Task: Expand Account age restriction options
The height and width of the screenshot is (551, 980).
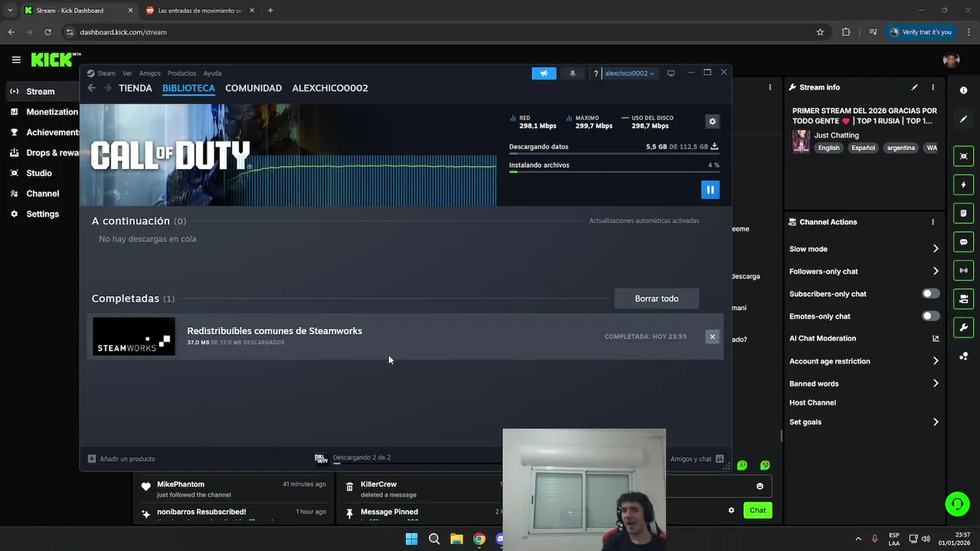Action: click(x=936, y=360)
